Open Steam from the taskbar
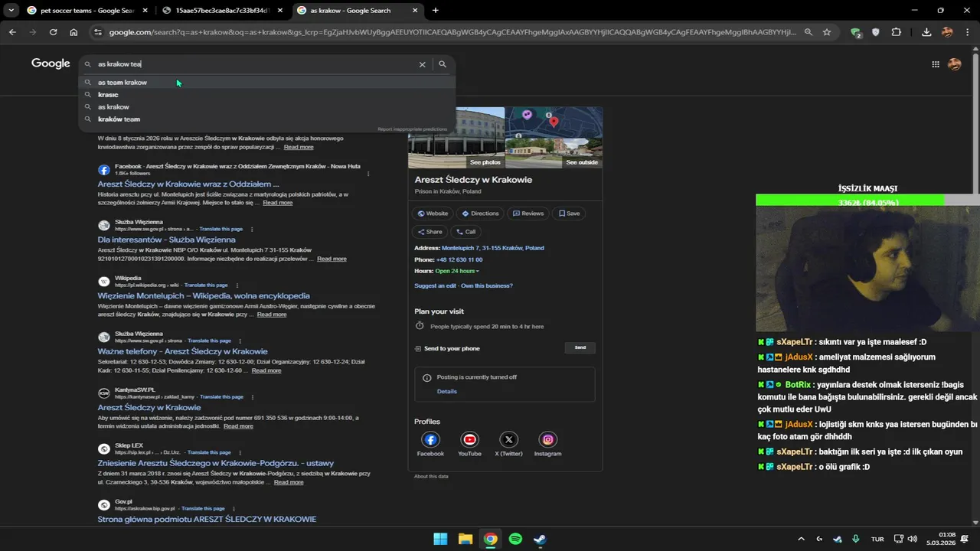 (x=540, y=539)
